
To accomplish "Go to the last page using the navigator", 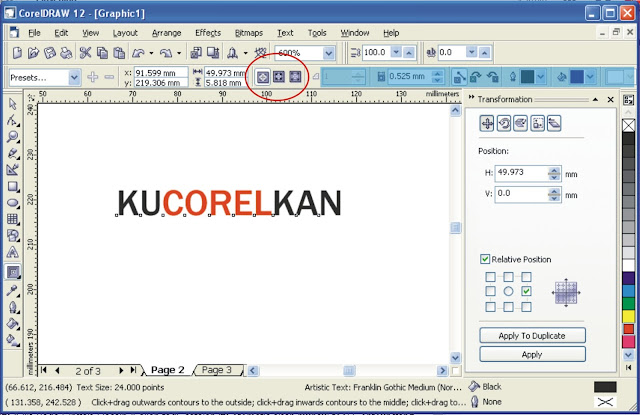I will (x=133, y=370).
